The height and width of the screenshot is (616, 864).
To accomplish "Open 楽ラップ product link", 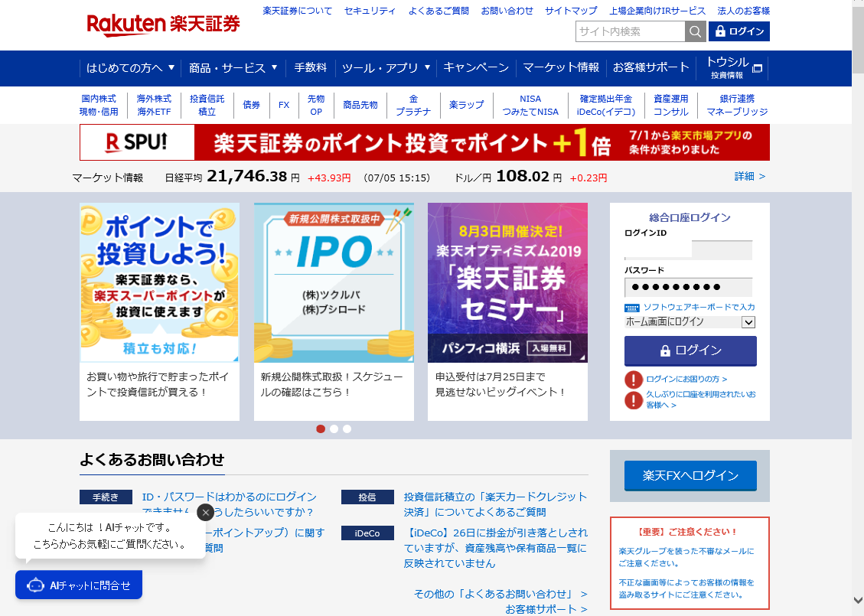I will (x=466, y=105).
